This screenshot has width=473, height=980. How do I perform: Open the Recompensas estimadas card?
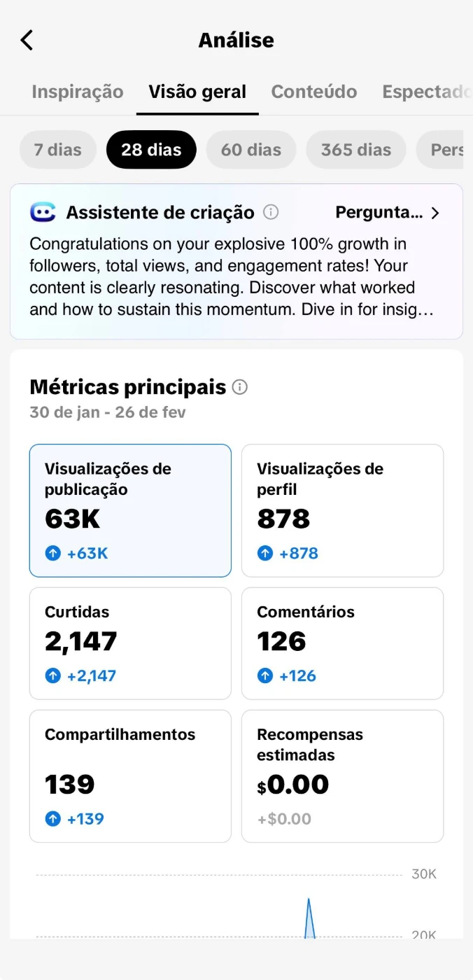342,776
